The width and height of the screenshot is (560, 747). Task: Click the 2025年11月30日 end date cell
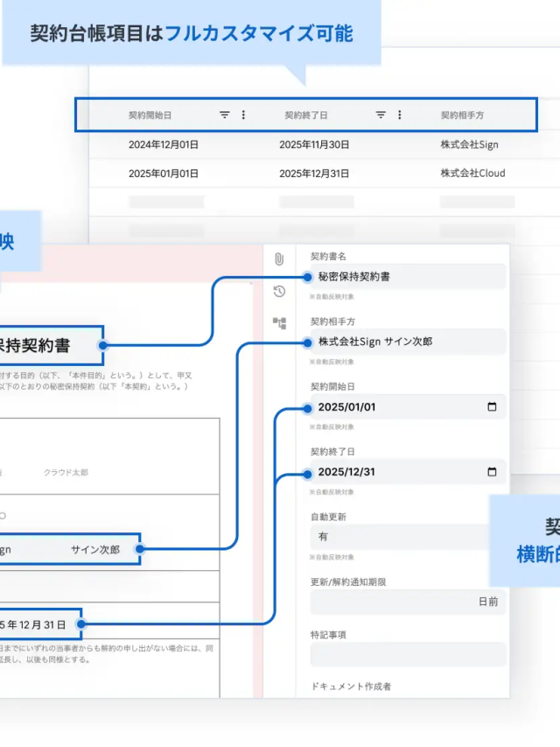click(314, 144)
